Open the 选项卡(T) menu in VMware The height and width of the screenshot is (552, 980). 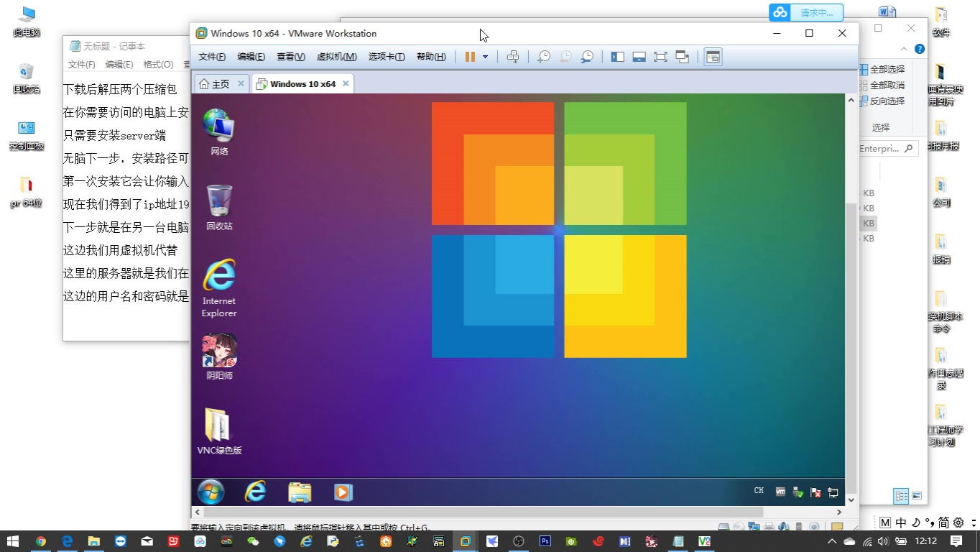pos(387,57)
